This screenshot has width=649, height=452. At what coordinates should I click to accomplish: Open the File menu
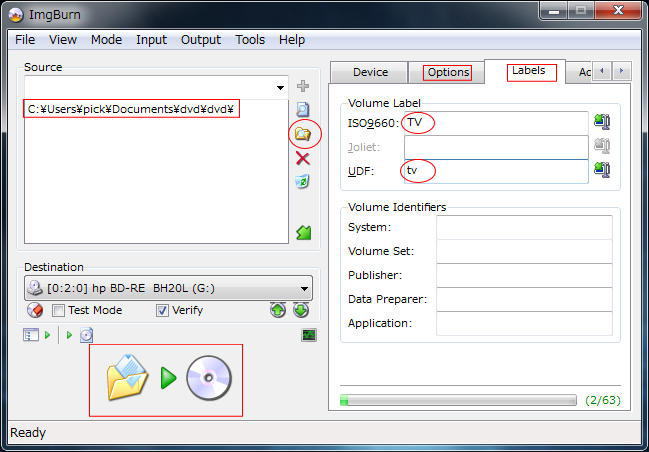[x=25, y=40]
